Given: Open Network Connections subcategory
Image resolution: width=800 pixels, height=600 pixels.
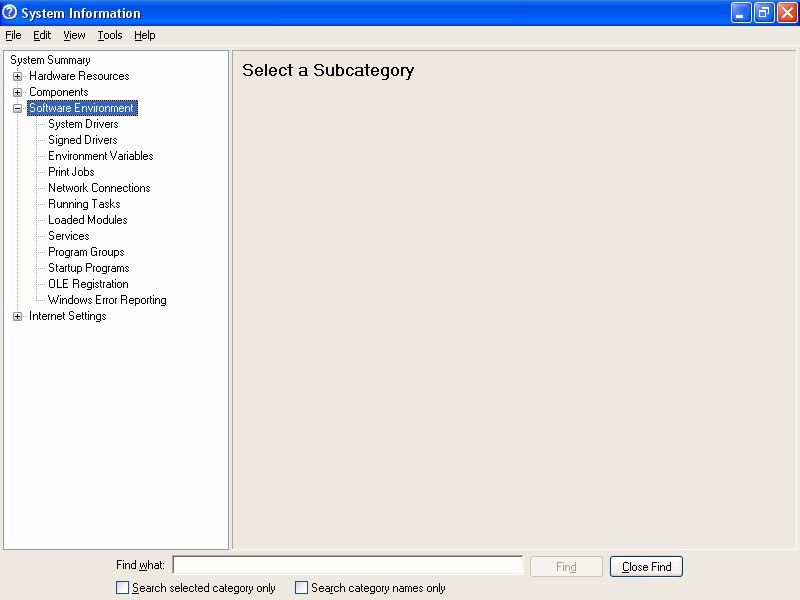Looking at the screenshot, I should pos(99,188).
